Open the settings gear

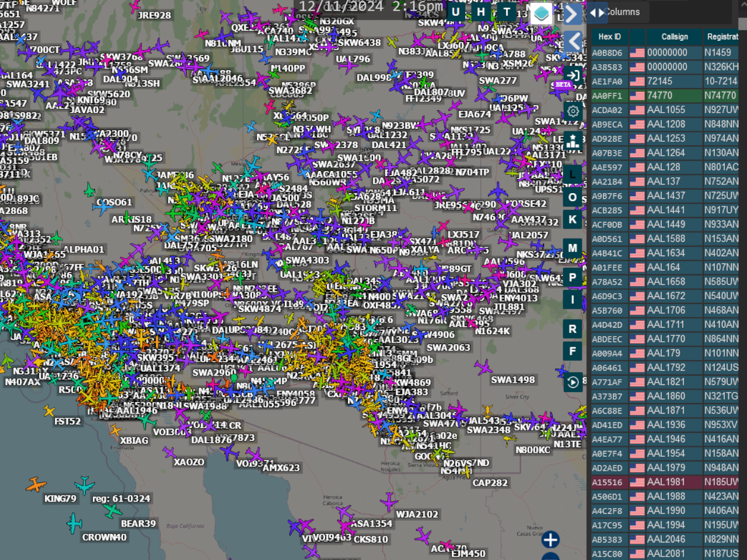point(573,111)
